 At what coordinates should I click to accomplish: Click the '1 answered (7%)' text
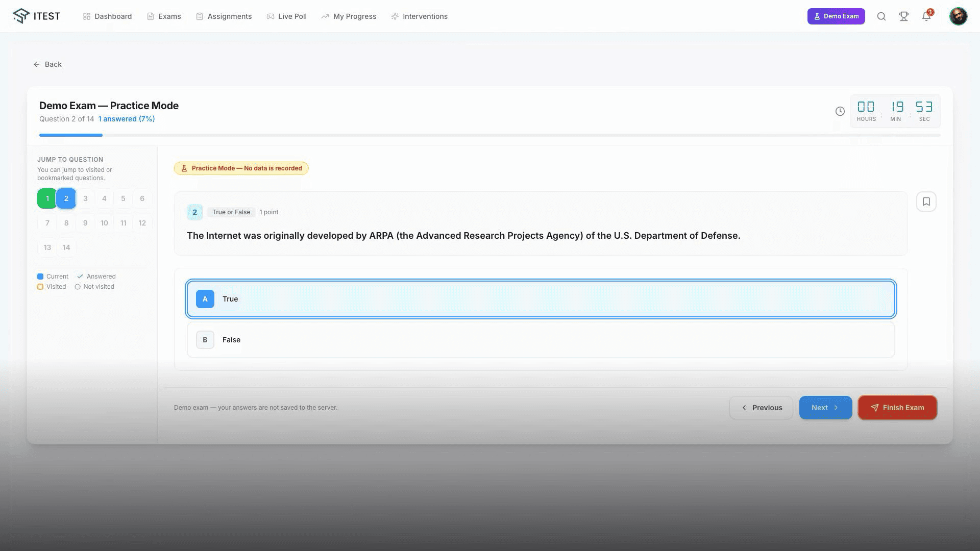pos(127,119)
